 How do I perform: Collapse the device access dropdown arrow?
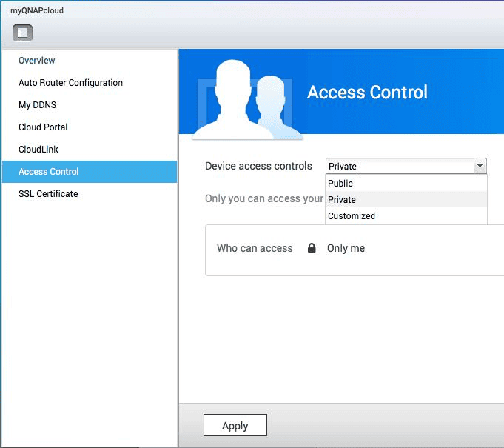point(480,167)
